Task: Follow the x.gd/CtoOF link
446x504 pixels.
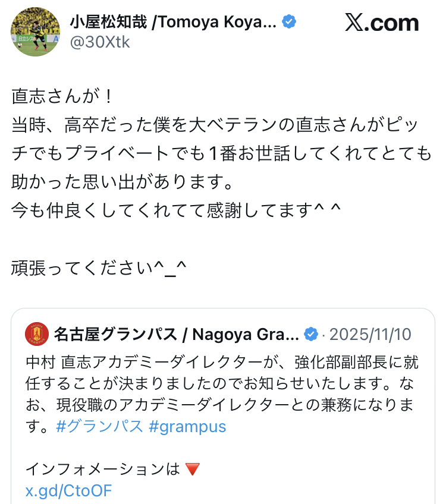Action: (x=68, y=491)
